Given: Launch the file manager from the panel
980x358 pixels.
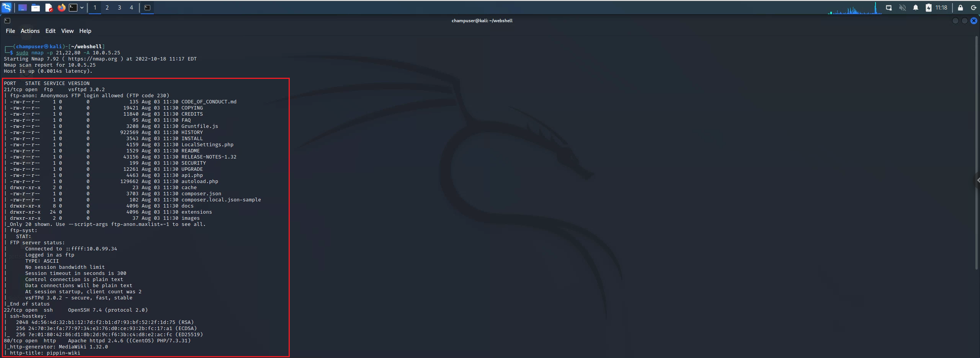Looking at the screenshot, I should point(36,8).
